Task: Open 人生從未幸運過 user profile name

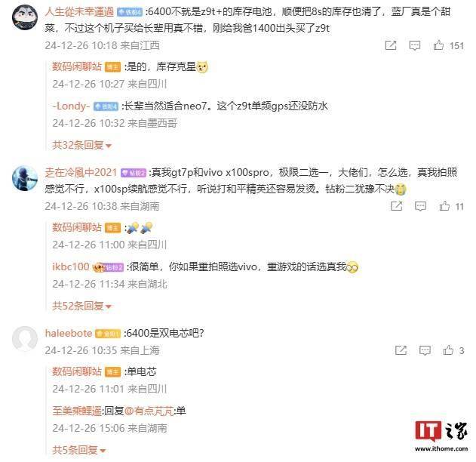Action: click(x=79, y=12)
